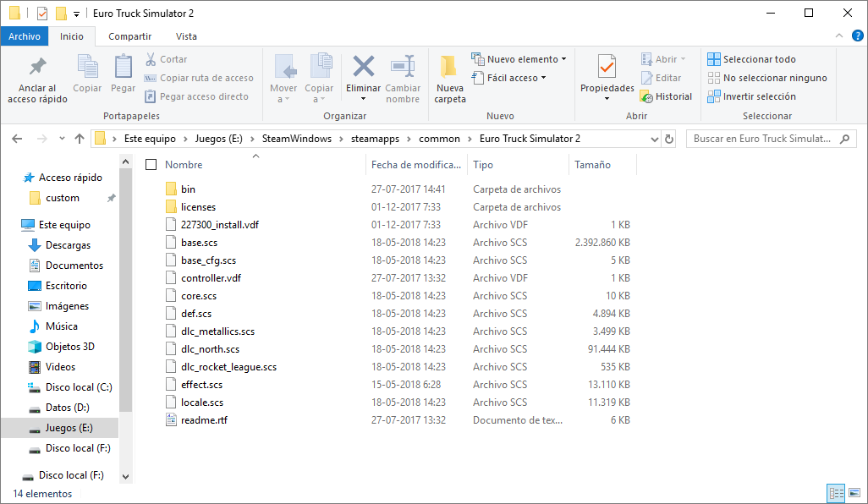Open address bar history dropdown
Screen dimensions: 868x504
pos(654,139)
